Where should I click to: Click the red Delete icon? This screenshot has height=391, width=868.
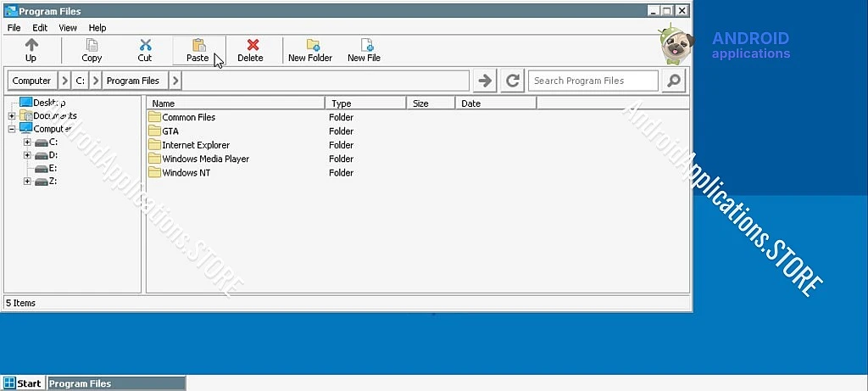pyautogui.click(x=251, y=46)
